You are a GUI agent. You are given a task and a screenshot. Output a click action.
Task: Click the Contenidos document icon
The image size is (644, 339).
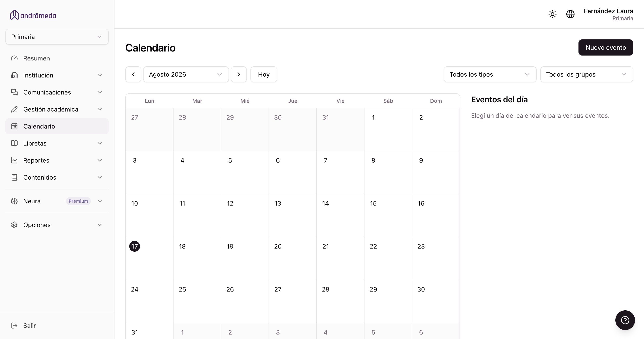(14, 178)
